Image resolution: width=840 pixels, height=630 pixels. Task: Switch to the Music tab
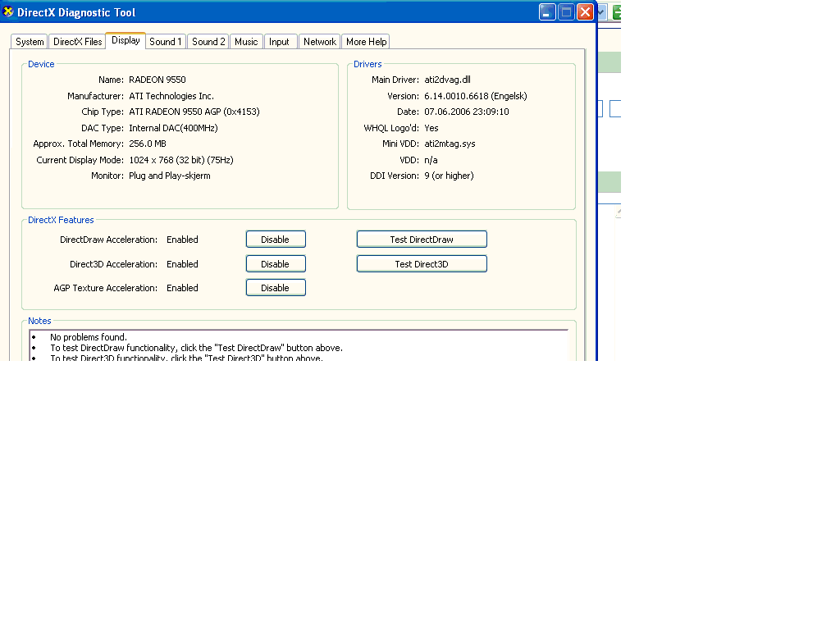coord(246,42)
